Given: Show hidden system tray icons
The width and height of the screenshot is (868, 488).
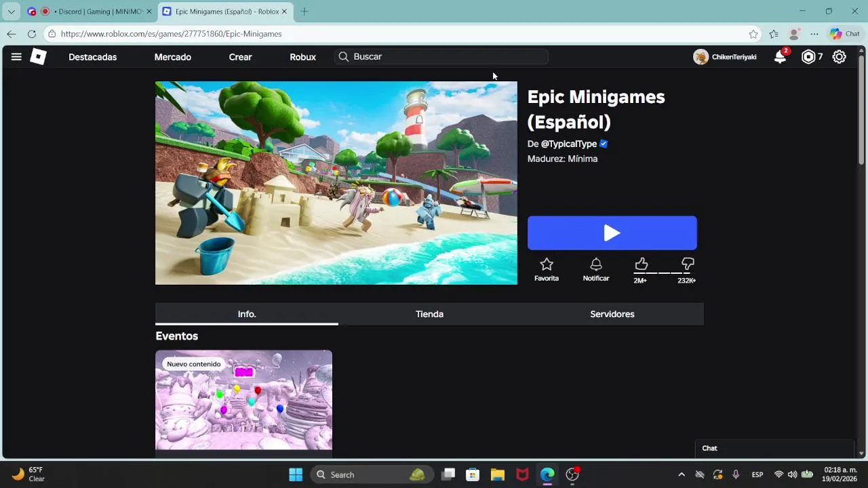Looking at the screenshot, I should [x=682, y=474].
